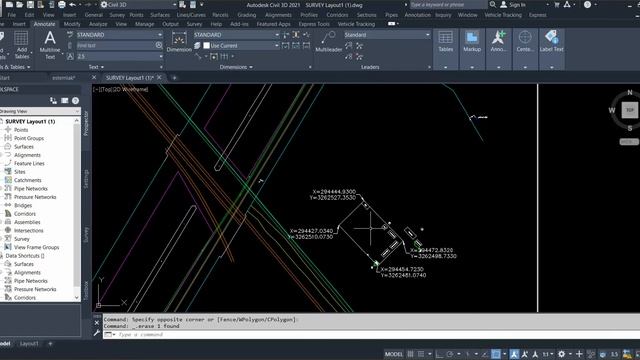Click the Prospector side tab in Toolspace

(86, 123)
